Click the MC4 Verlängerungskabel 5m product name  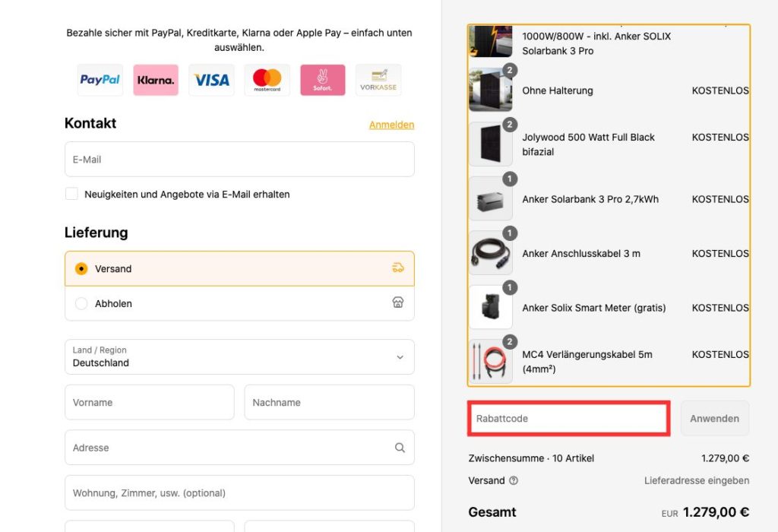[x=587, y=362]
